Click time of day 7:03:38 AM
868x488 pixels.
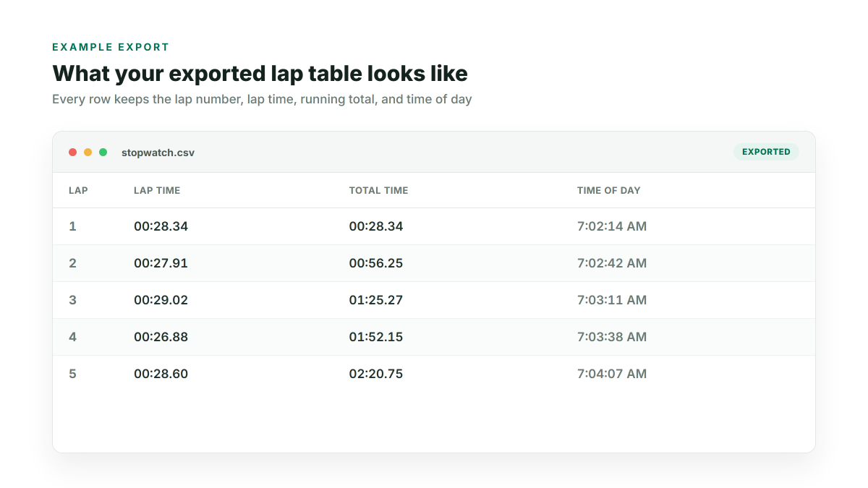(x=612, y=337)
